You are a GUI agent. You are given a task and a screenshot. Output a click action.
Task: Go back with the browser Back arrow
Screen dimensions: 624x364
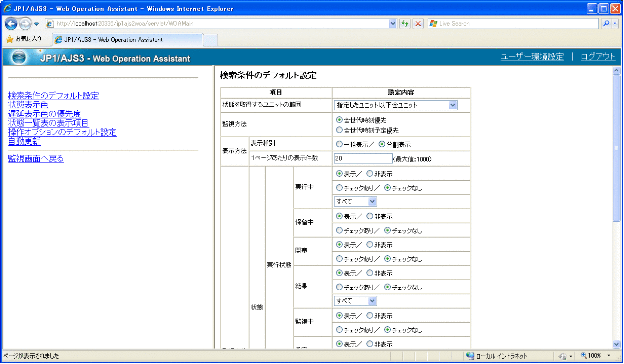[x=11, y=24]
